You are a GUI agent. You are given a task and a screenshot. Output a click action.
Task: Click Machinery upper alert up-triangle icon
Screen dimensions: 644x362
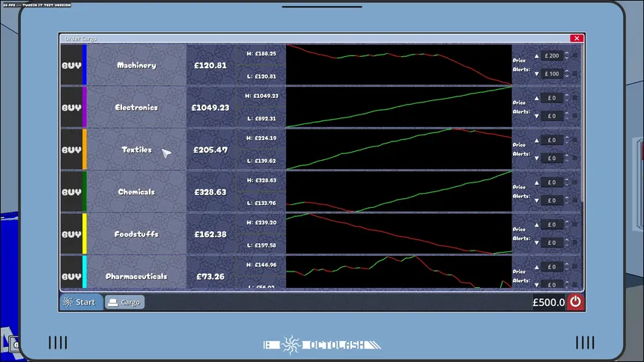[x=536, y=56]
